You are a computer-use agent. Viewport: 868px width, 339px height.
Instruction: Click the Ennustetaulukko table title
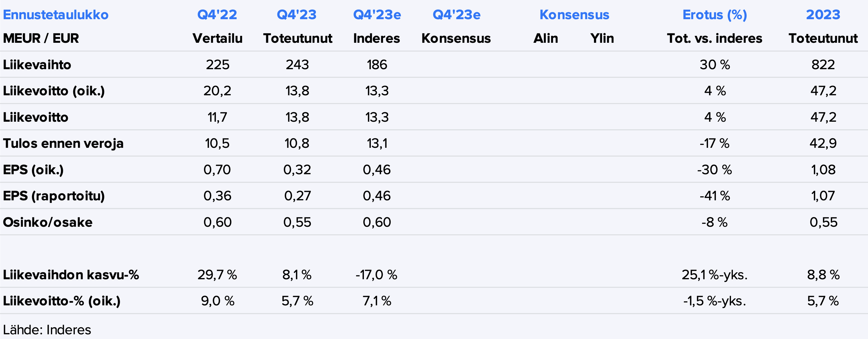(x=56, y=15)
